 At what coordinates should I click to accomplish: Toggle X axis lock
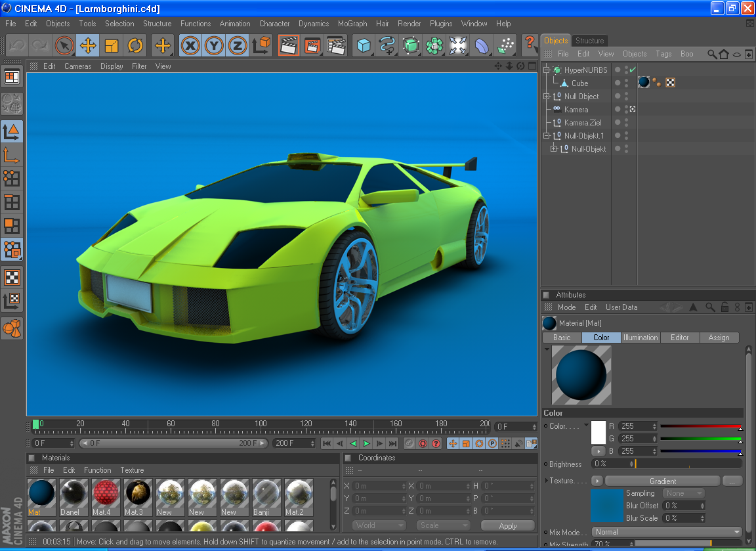(x=190, y=45)
